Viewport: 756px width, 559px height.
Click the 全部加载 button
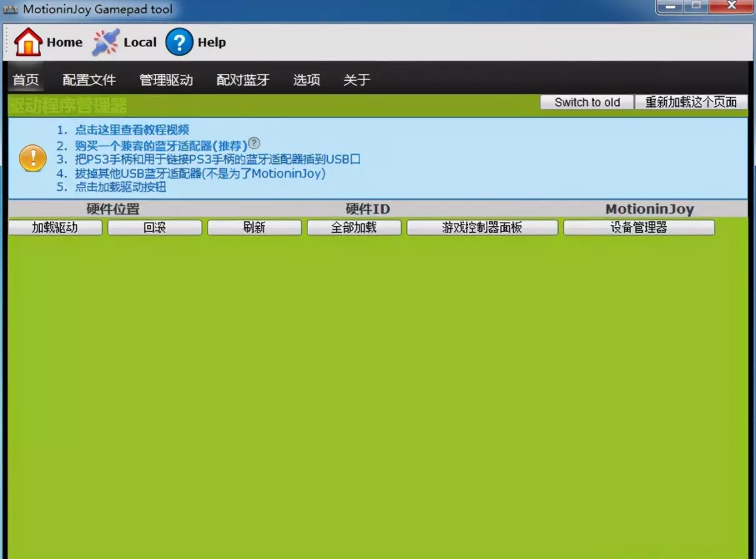coord(354,228)
